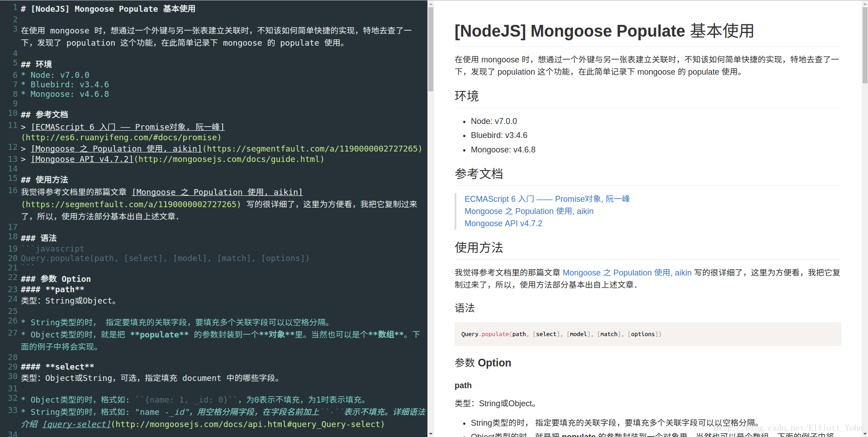Viewport: 868px width, 437px height.
Task: Click '### 参数 Option' heading in editor
Action: [56, 279]
